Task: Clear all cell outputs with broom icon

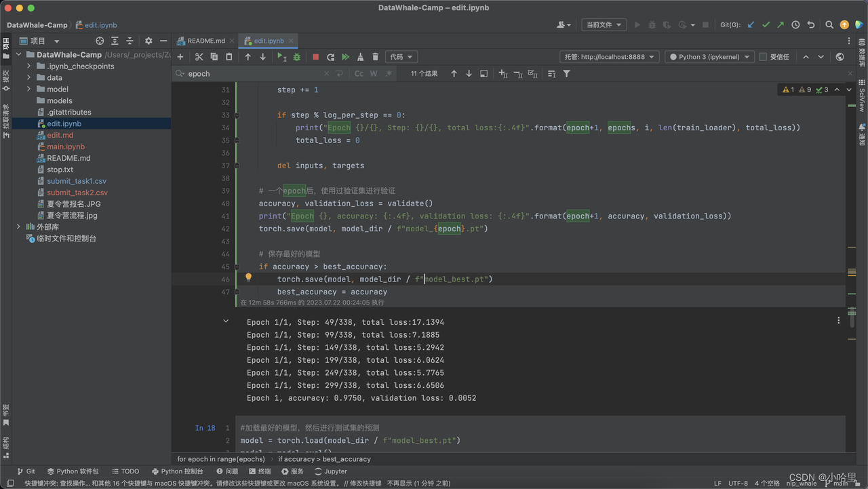Action: click(360, 57)
